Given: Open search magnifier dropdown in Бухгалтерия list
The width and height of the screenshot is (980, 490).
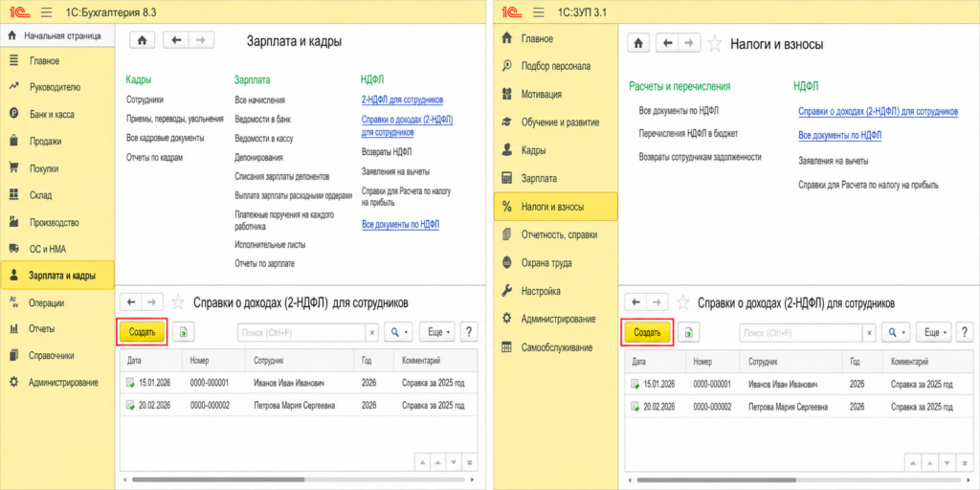Looking at the screenshot, I should [x=399, y=332].
